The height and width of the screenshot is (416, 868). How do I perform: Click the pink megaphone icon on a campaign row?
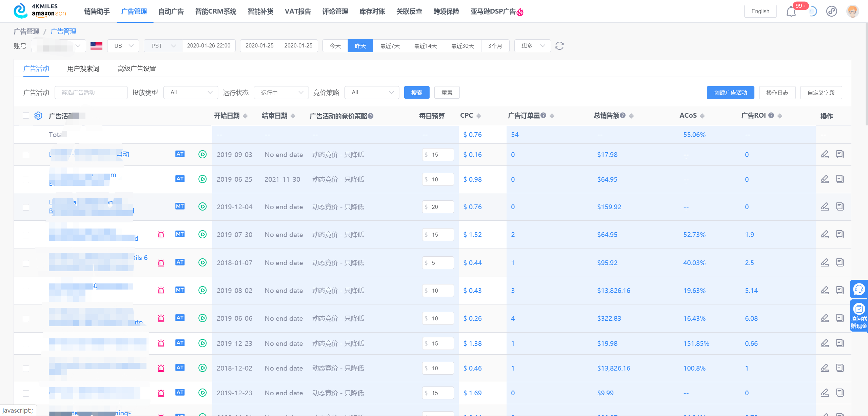[161, 234]
